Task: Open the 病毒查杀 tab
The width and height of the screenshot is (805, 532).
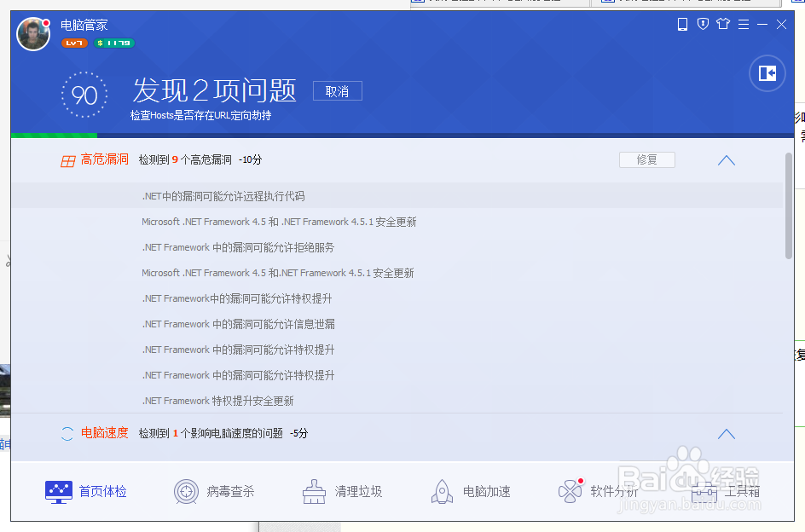Action: [x=214, y=491]
